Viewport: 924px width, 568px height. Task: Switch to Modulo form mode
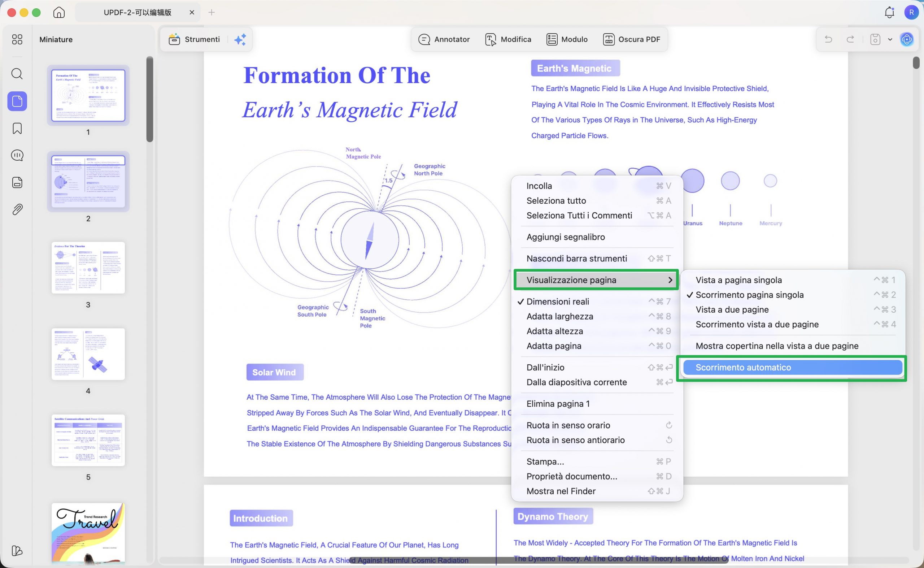coord(567,39)
